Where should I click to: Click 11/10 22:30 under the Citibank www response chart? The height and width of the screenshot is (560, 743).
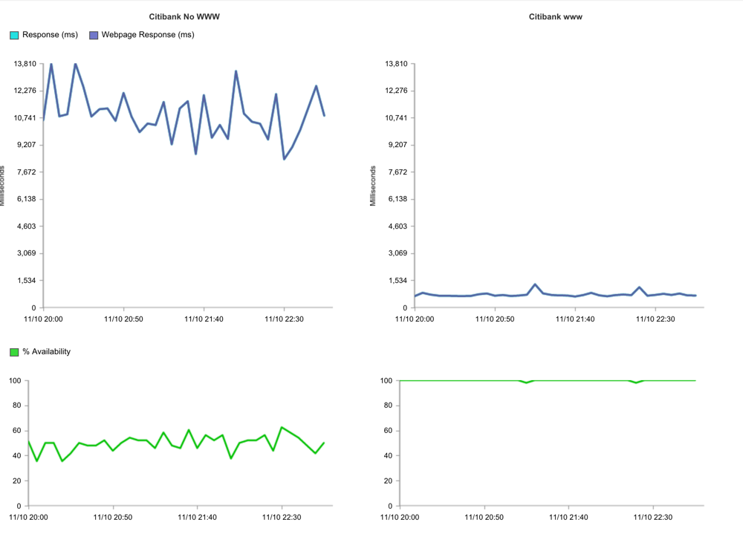(x=655, y=319)
